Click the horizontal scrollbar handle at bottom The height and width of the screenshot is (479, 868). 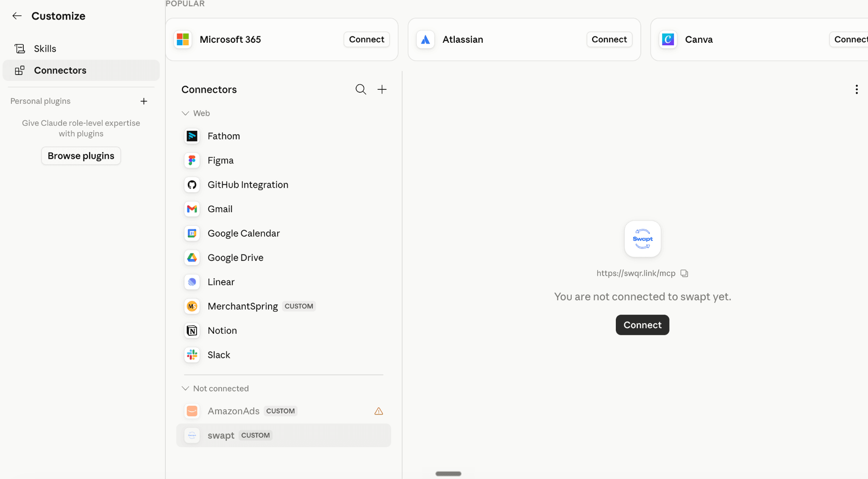click(x=448, y=473)
